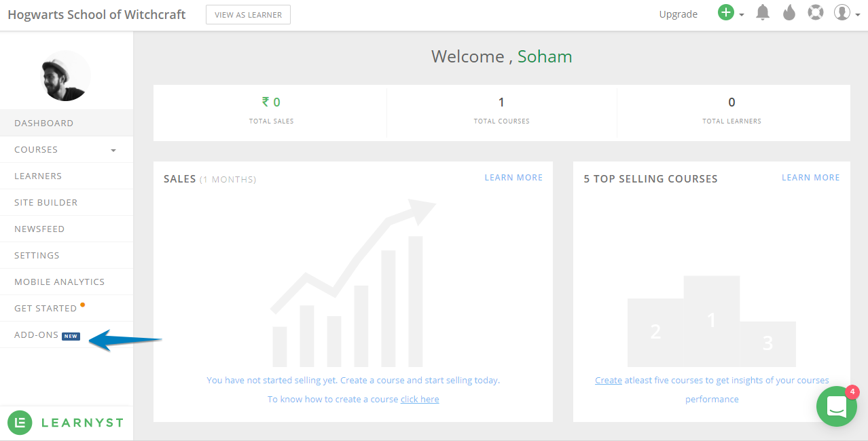Open the chat widget with 4 messages
Viewport: 868px width, 441px height.
[836, 406]
